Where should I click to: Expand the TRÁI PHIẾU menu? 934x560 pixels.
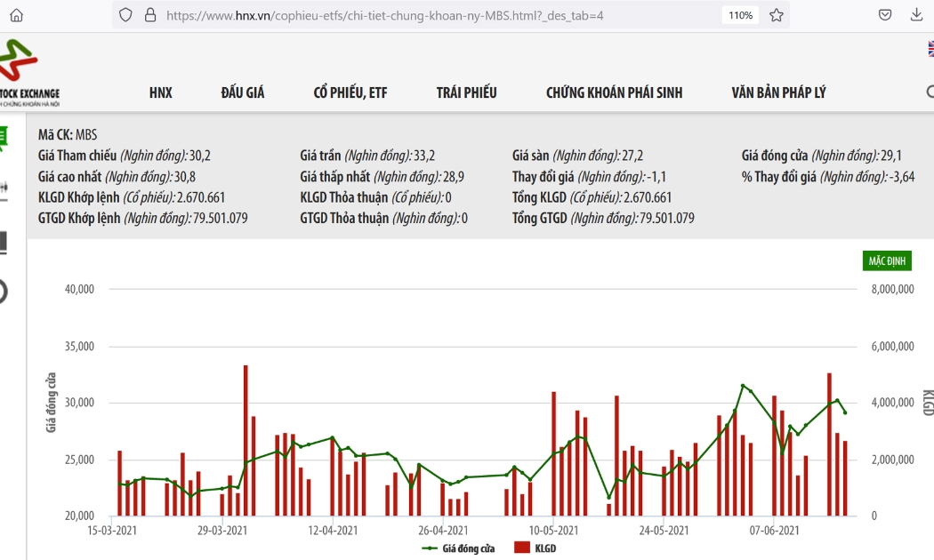coord(466,92)
